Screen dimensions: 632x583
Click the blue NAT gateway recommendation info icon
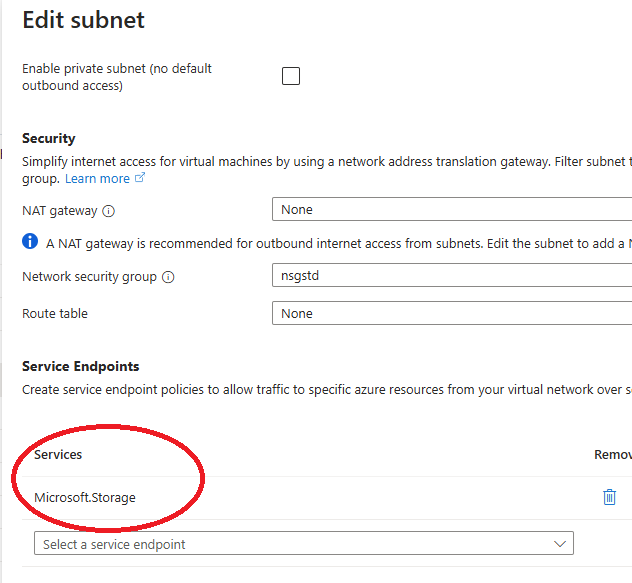30,242
